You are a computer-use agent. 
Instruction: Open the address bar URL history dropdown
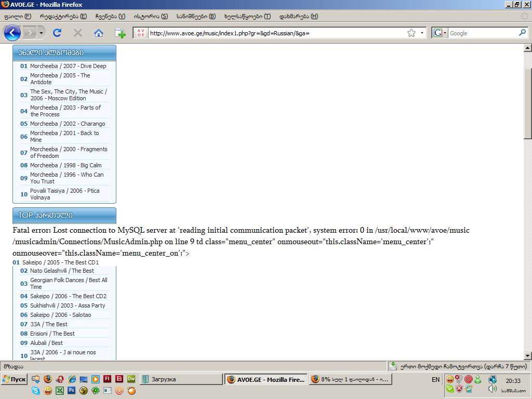tap(422, 33)
